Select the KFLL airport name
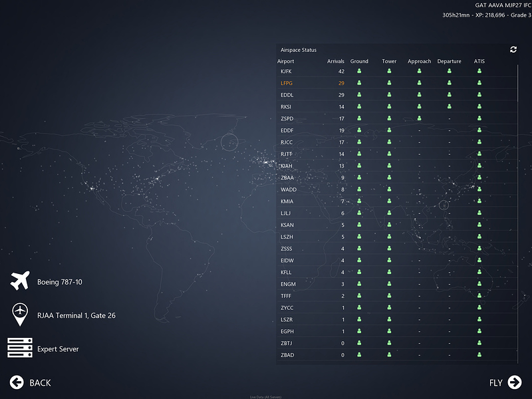 pyautogui.click(x=286, y=272)
